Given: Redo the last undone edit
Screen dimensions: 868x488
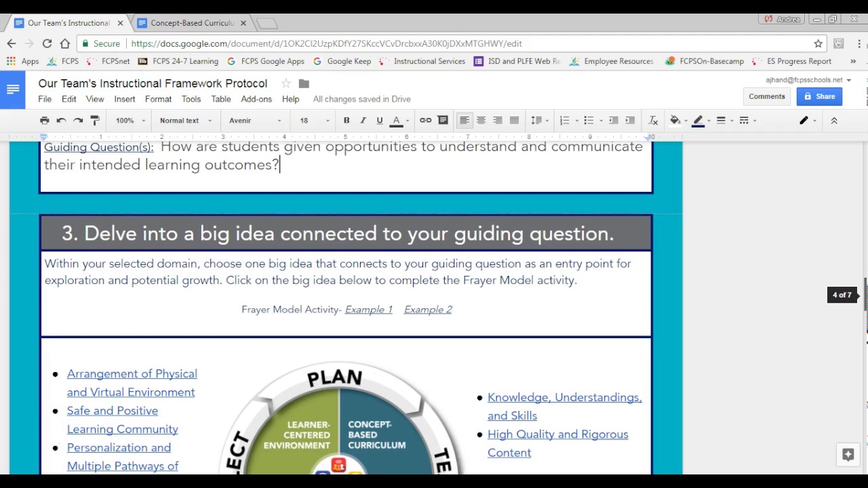Looking at the screenshot, I should pos(78,121).
